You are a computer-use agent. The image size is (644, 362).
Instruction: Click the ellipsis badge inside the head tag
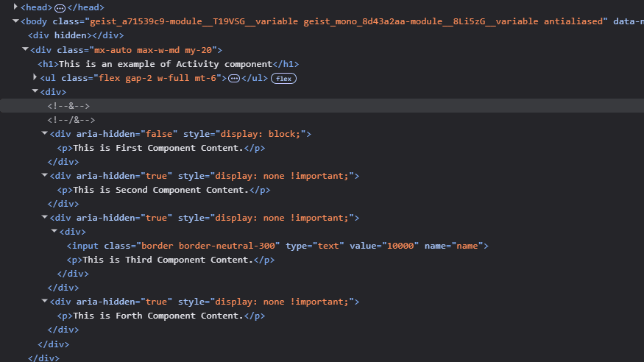[60, 7]
